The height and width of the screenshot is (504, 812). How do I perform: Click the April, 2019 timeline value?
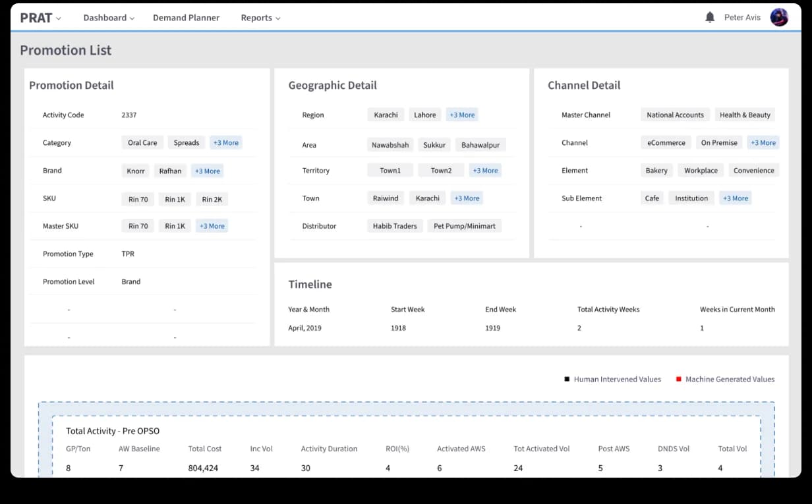pos(305,328)
